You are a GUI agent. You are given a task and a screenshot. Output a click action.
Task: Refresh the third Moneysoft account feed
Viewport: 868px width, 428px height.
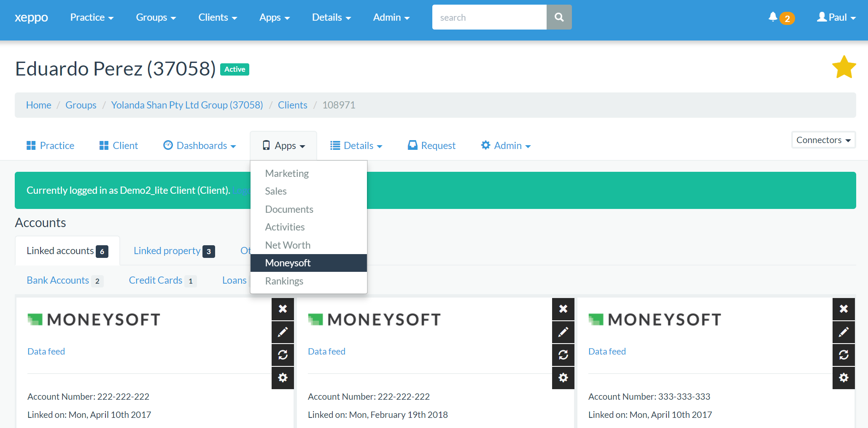(844, 355)
